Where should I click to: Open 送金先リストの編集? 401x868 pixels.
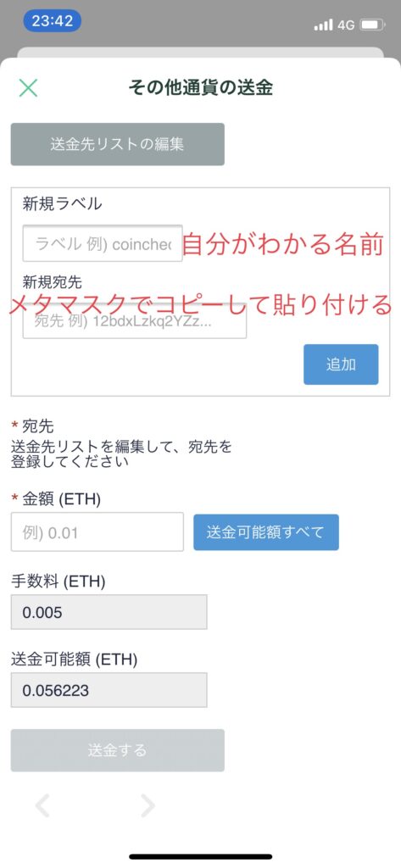(x=118, y=144)
